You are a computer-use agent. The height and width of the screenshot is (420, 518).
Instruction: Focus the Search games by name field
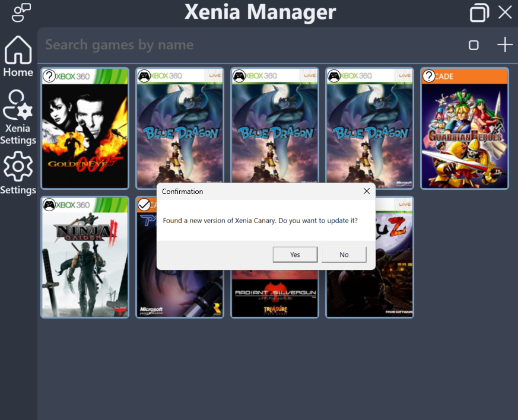pos(251,45)
